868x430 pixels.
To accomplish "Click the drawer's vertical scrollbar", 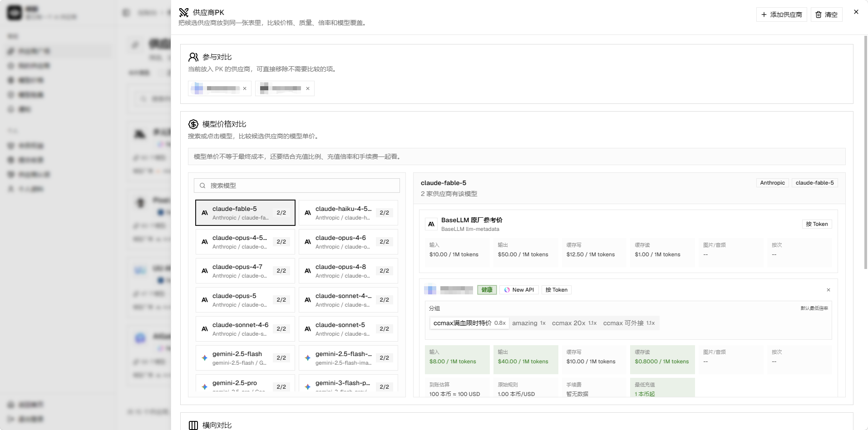I will 866,152.
